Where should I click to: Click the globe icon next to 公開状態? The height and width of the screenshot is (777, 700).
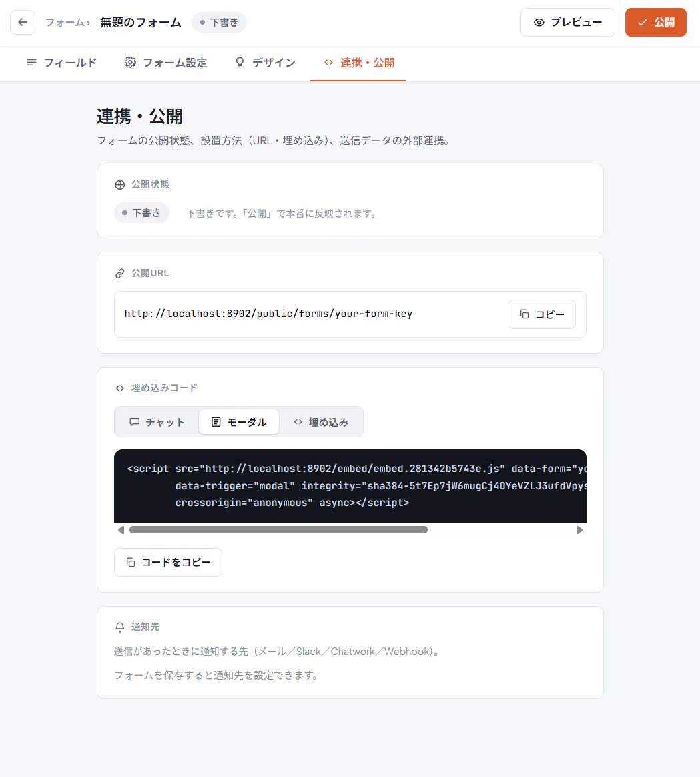[x=120, y=185]
